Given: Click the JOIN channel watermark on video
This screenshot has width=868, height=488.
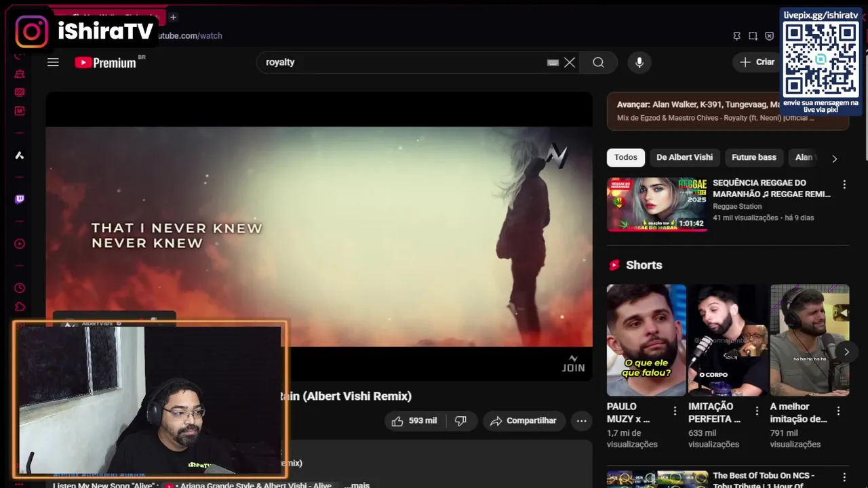Looking at the screenshot, I should [x=573, y=363].
